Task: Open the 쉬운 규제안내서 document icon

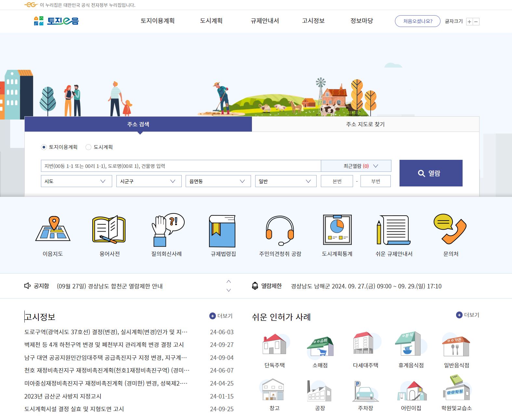Action: [x=393, y=230]
